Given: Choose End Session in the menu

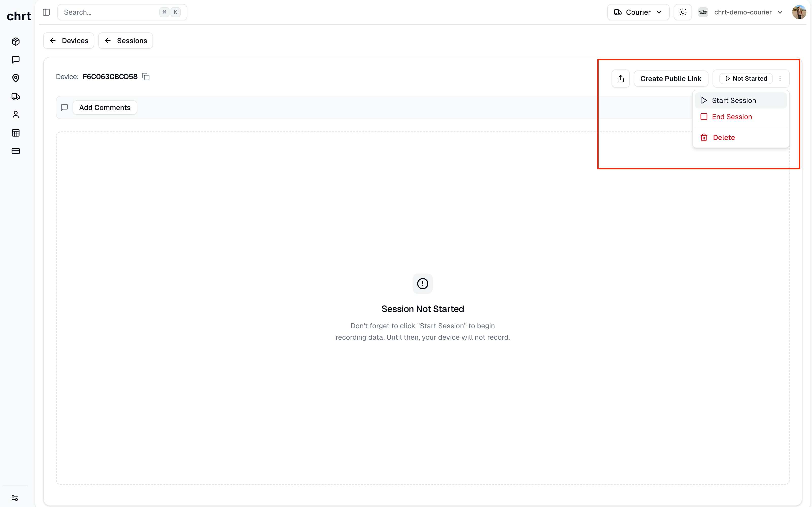Looking at the screenshot, I should (x=732, y=117).
